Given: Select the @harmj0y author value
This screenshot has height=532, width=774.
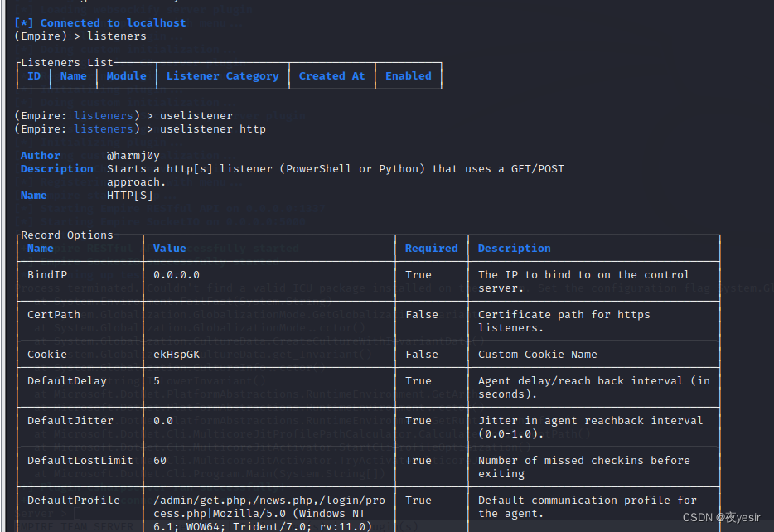Looking at the screenshot, I should (133, 156).
